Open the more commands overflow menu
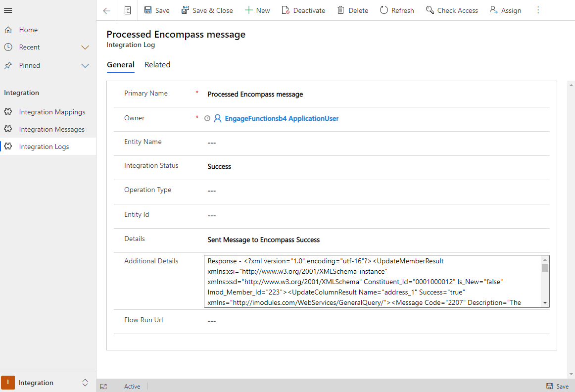The image size is (575, 392). coord(538,10)
